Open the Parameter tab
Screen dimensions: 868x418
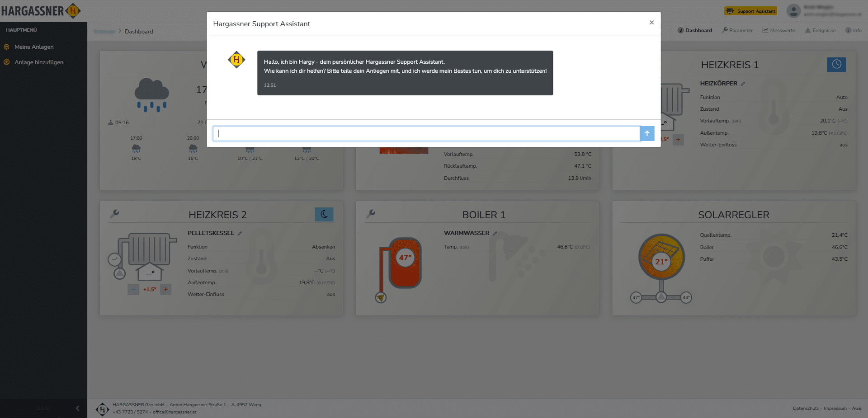pos(737,30)
